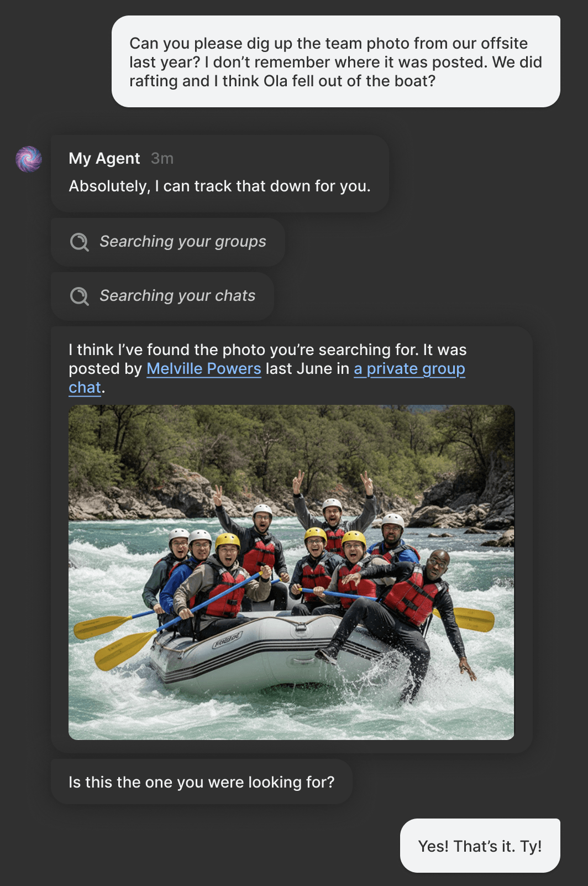Click the underlined text a private group
Image resolution: width=588 pixels, height=886 pixels.
[x=409, y=368]
